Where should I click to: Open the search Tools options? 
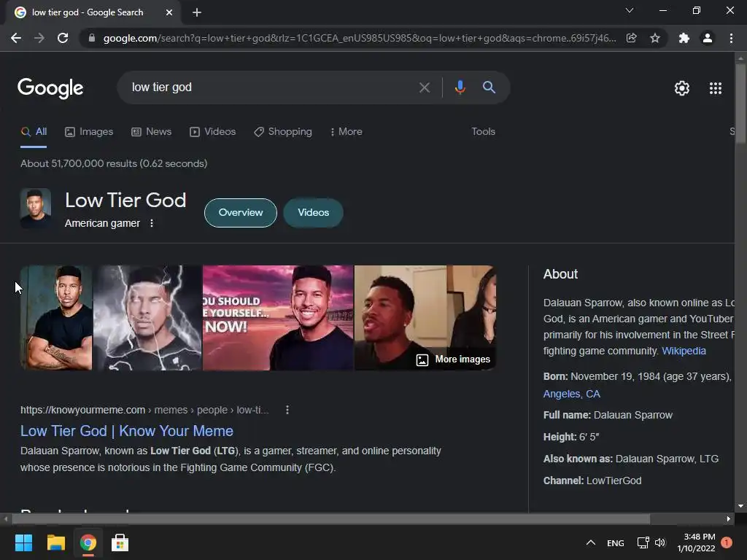pyautogui.click(x=483, y=132)
